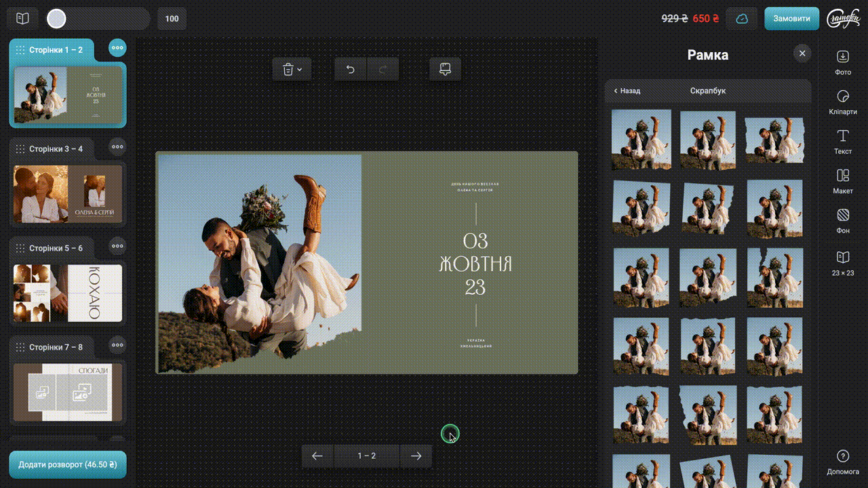Open the 23 × 23 book size settings
The width and height of the screenshot is (868, 488).
tap(843, 262)
